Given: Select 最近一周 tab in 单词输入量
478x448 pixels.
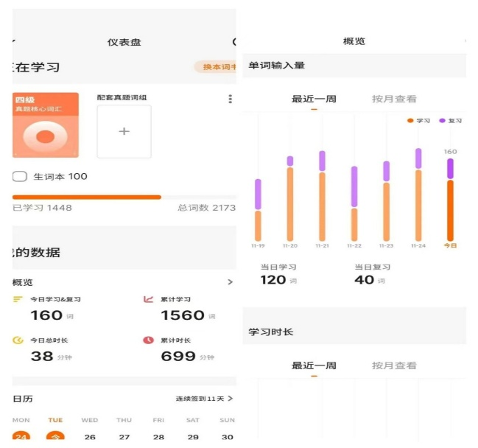Looking at the screenshot, I should click(x=314, y=99).
